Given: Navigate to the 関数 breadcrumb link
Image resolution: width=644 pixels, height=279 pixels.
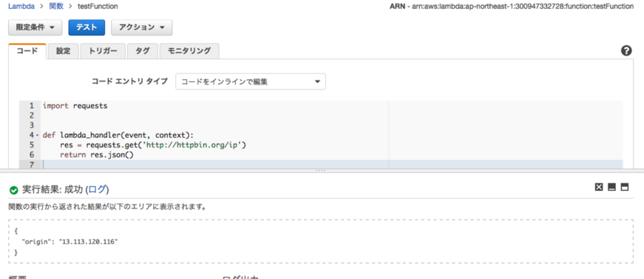Looking at the screenshot, I should coord(57,6).
